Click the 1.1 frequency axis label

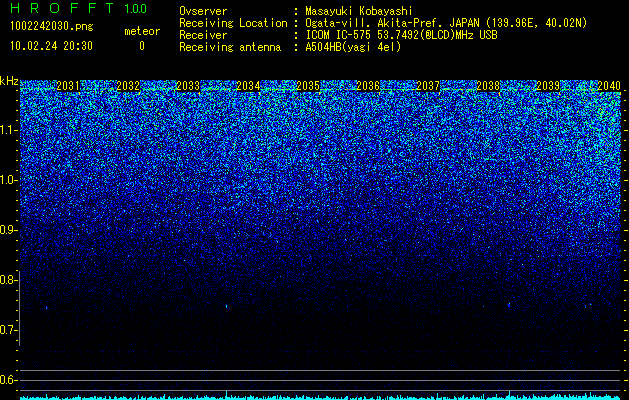coord(8,130)
